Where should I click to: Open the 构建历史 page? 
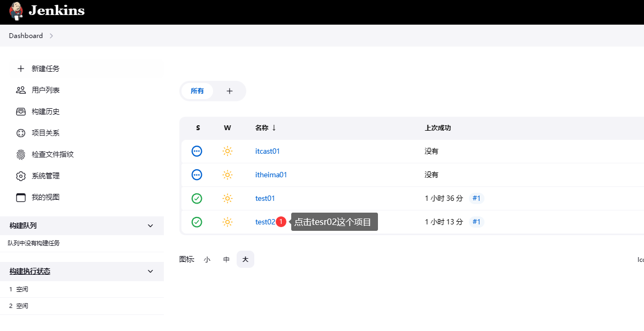[46, 111]
